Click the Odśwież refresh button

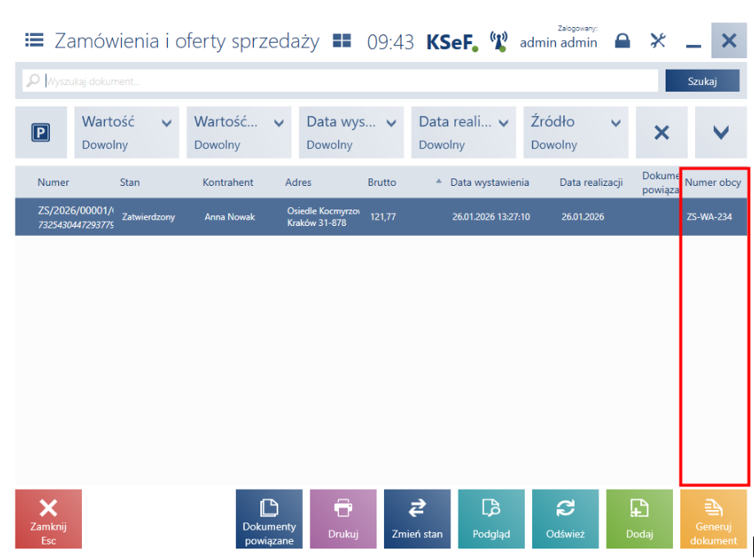[566, 519]
